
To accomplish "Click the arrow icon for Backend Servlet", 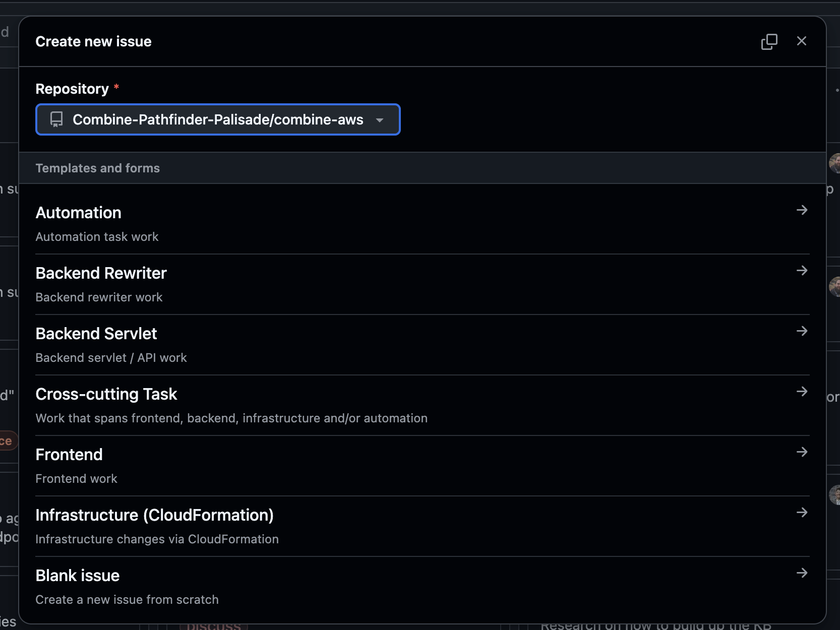I will click(x=802, y=331).
